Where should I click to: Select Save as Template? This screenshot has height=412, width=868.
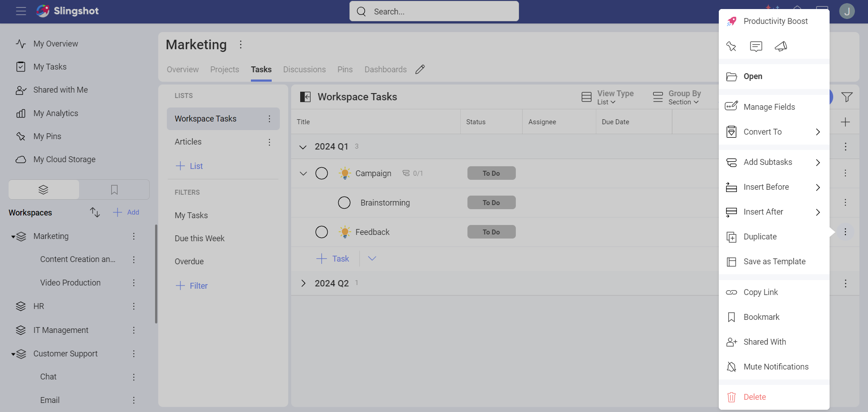pos(774,262)
